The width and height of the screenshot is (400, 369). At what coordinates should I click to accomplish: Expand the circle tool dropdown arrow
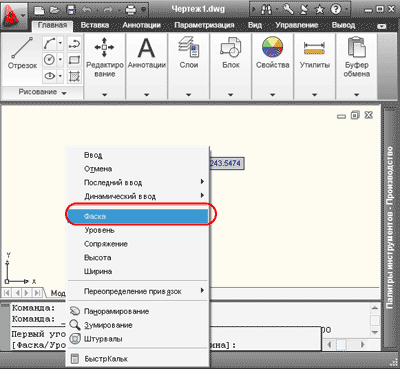(x=60, y=60)
